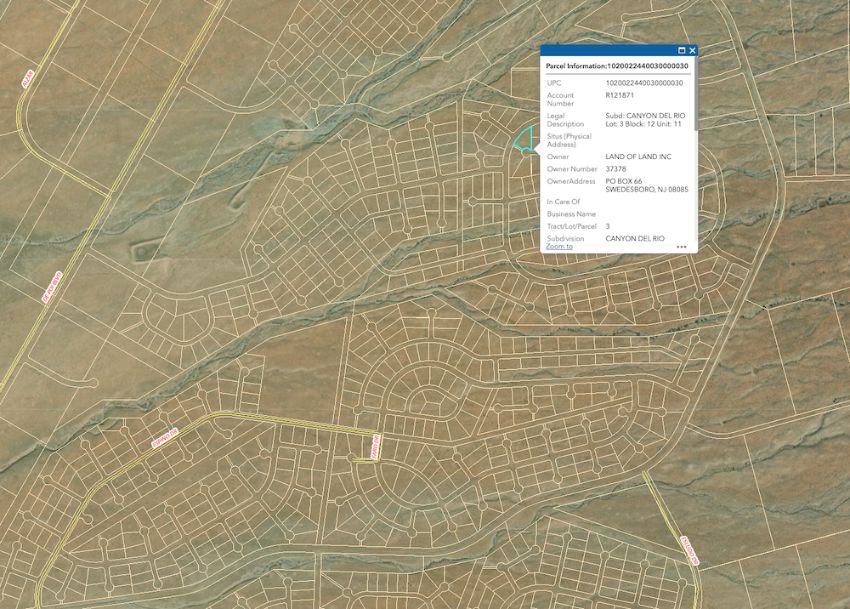
Task: Click owner name LAND OF LAND INC
Action: coord(638,157)
